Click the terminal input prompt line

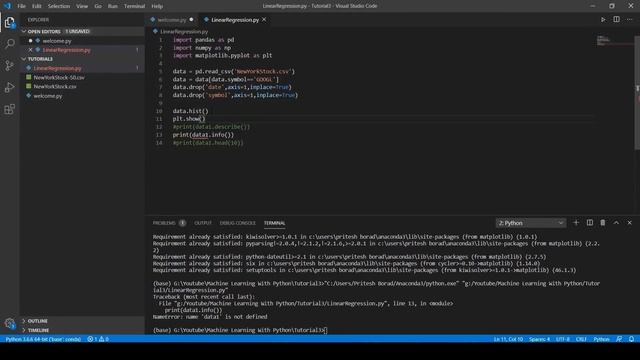click(240, 330)
